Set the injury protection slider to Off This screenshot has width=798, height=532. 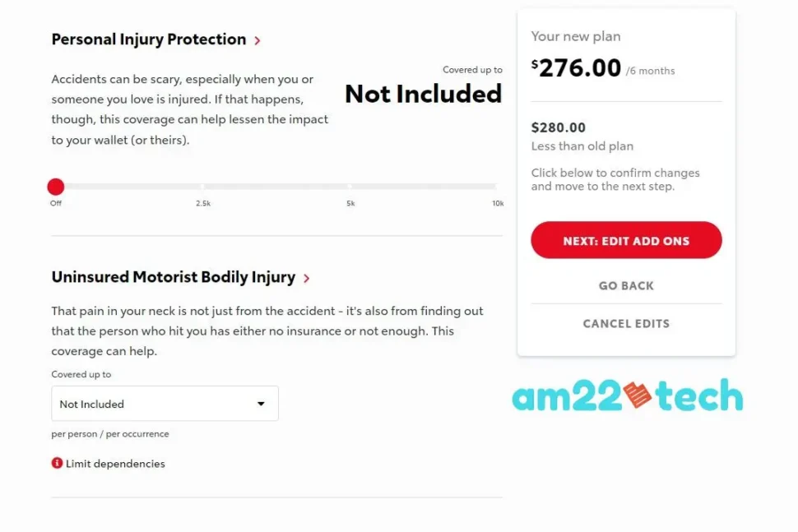tap(55, 186)
